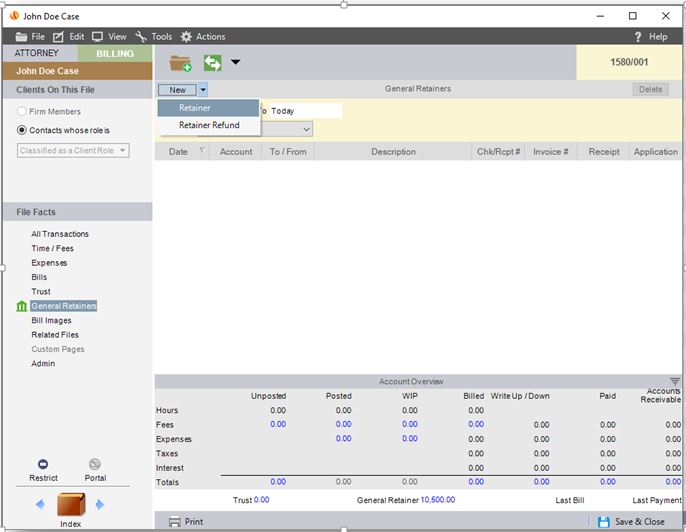The height and width of the screenshot is (532, 686).
Task: Open Admin in File Facts
Action: [43, 364]
